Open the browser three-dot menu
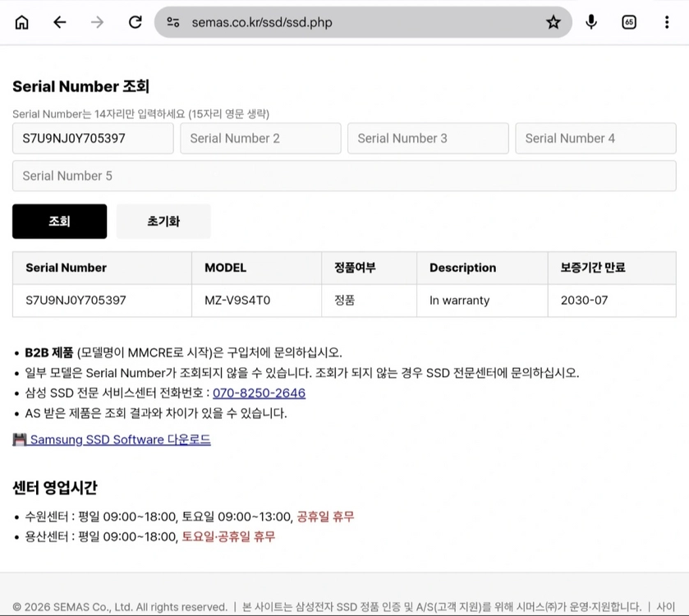689x616 pixels. (x=667, y=22)
